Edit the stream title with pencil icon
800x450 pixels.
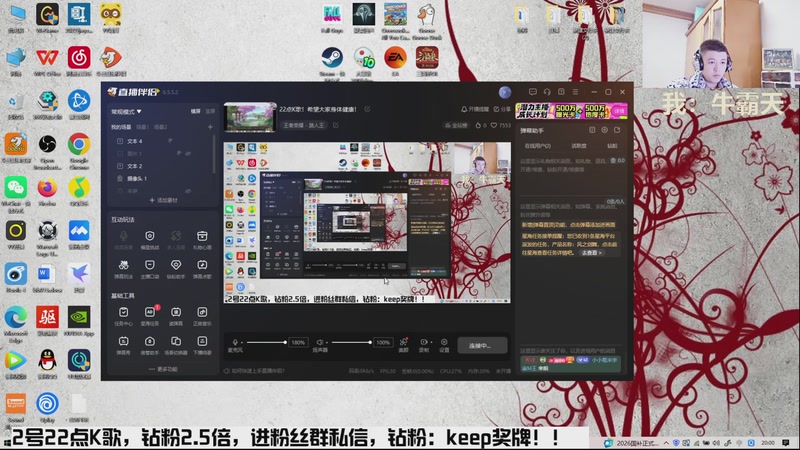367,109
